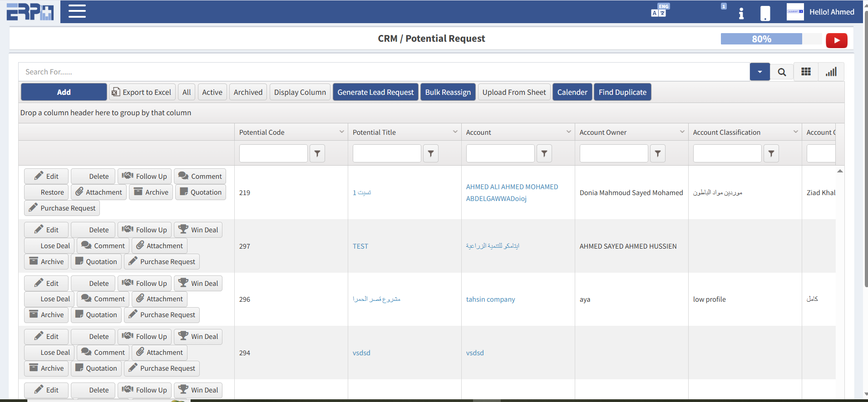
Task: Open the info icon in header
Action: point(741,13)
